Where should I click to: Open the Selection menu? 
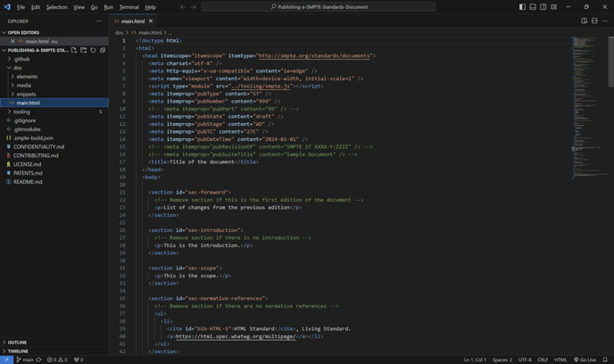point(56,7)
